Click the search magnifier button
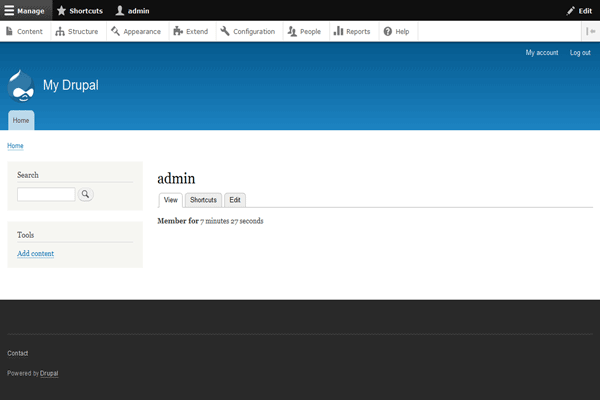 [85, 194]
